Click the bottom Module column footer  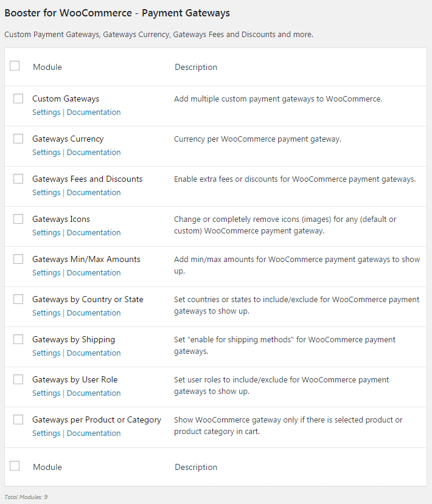(47, 467)
